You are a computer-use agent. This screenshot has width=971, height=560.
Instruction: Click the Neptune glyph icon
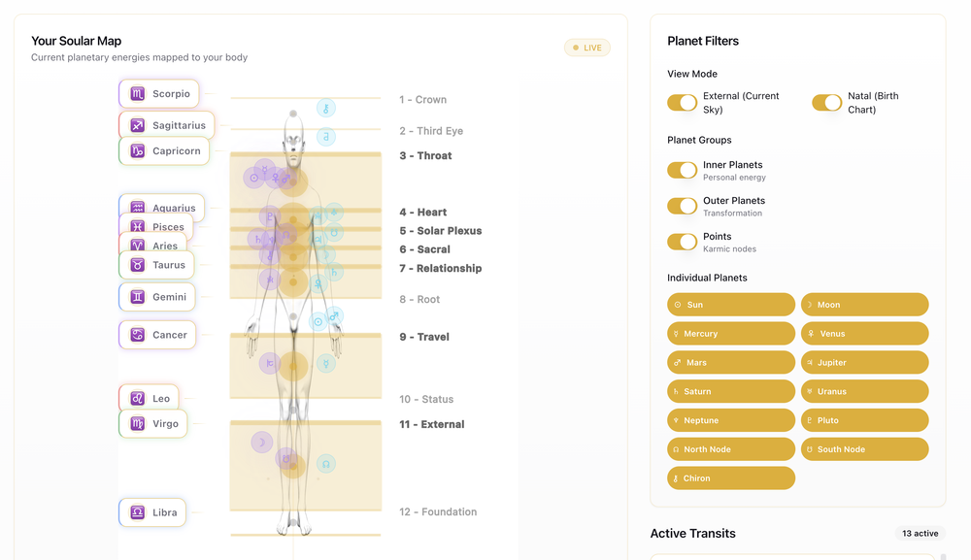(x=676, y=419)
